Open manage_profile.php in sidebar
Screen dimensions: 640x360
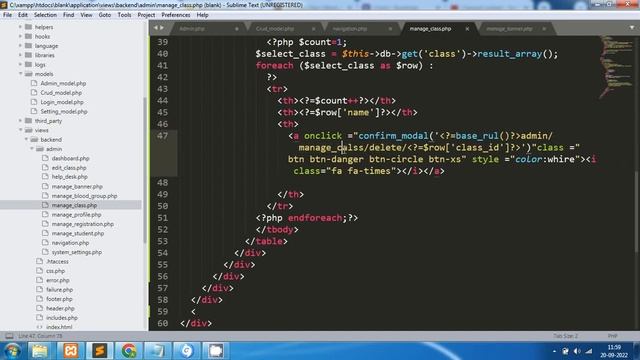pyautogui.click(x=76, y=215)
